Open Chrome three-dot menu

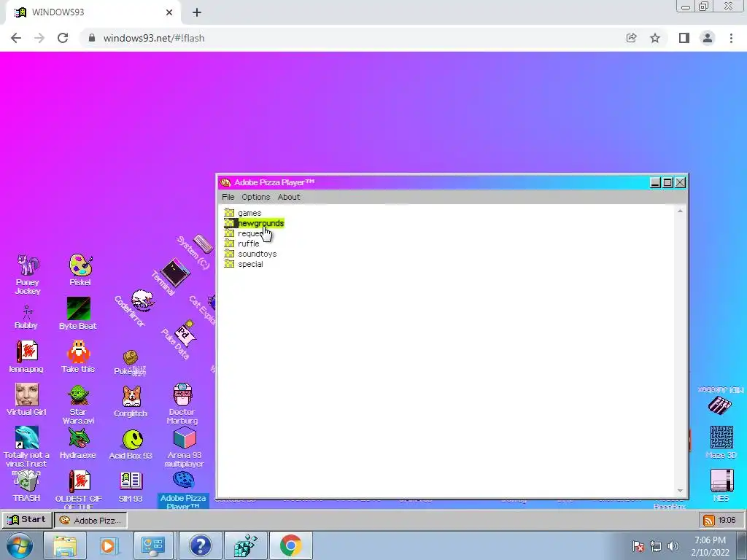coord(731,38)
